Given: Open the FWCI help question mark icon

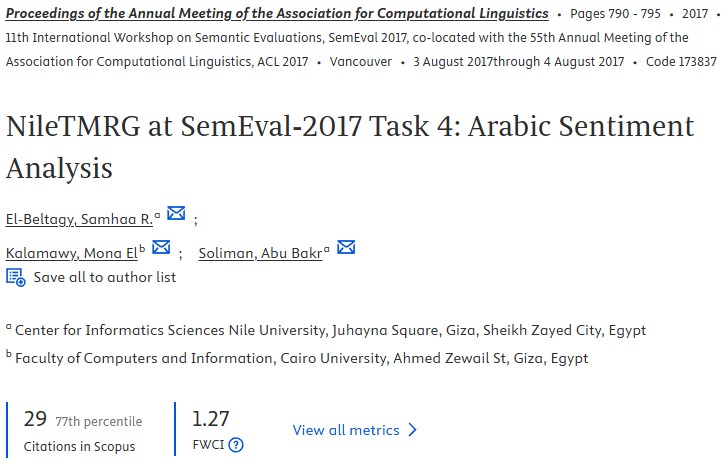Looking at the screenshot, I should point(236,446).
